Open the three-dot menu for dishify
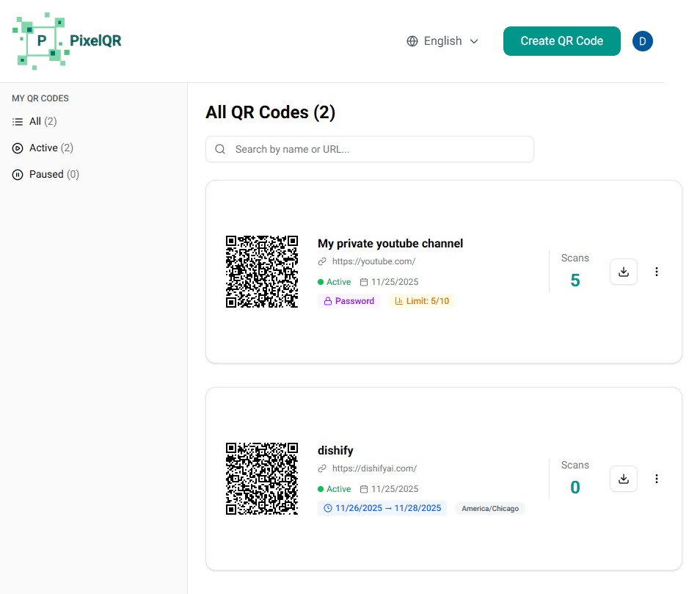 click(656, 479)
